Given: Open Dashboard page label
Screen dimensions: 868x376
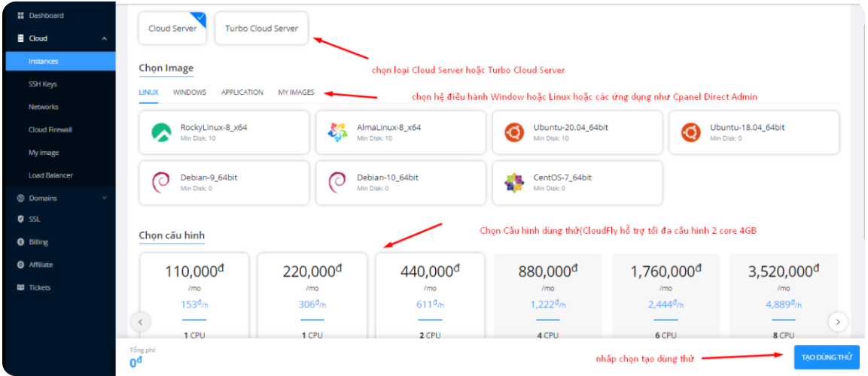Looking at the screenshot, I should (x=46, y=16).
